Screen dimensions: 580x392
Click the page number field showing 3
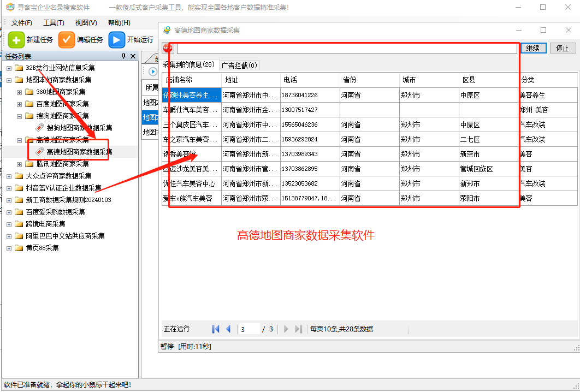pos(249,329)
